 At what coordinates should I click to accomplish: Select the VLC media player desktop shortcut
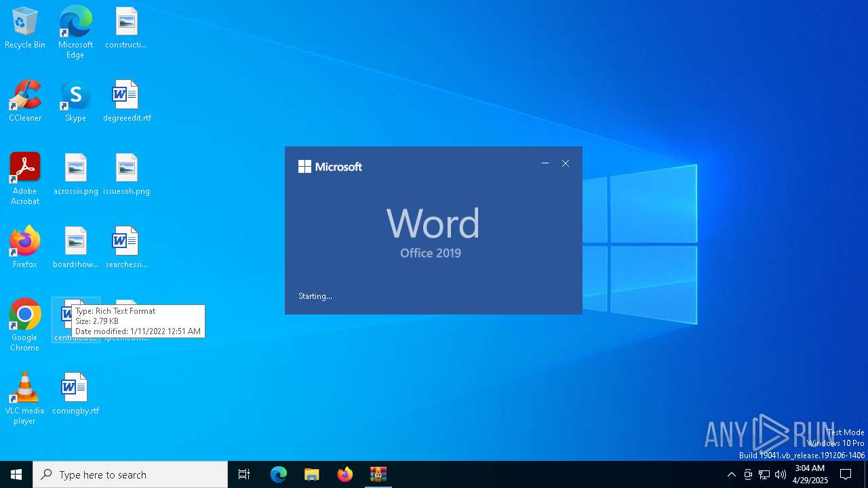click(x=24, y=399)
